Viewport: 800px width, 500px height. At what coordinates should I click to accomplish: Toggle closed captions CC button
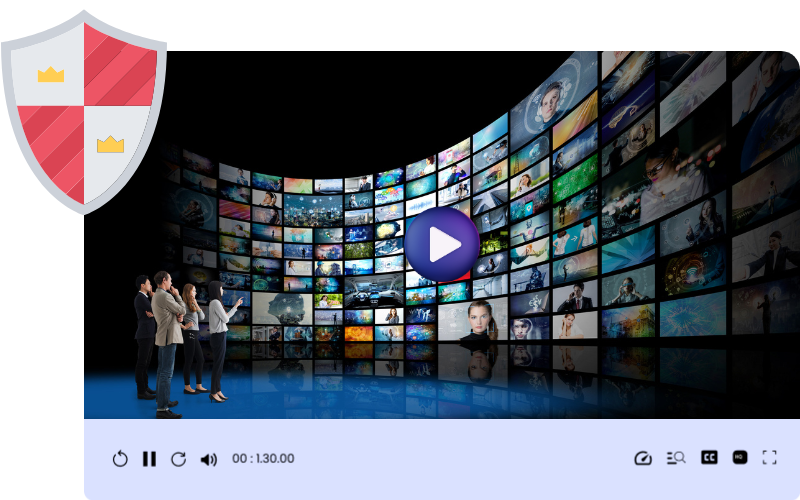709,457
